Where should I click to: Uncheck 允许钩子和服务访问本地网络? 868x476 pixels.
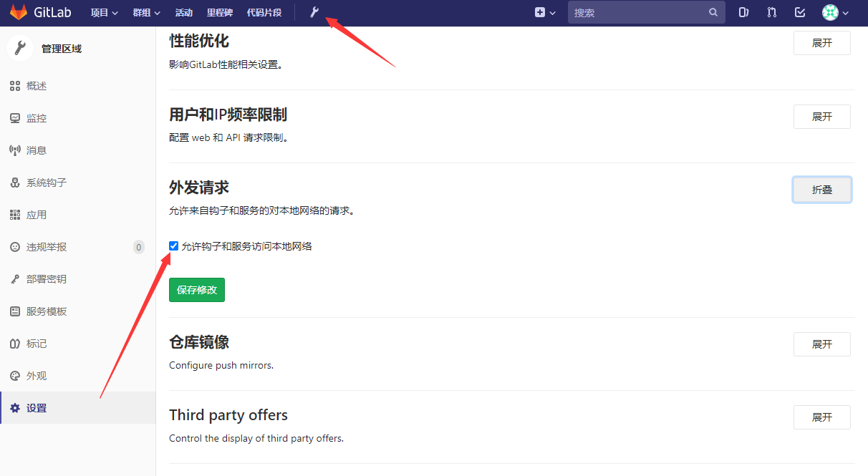pos(173,246)
